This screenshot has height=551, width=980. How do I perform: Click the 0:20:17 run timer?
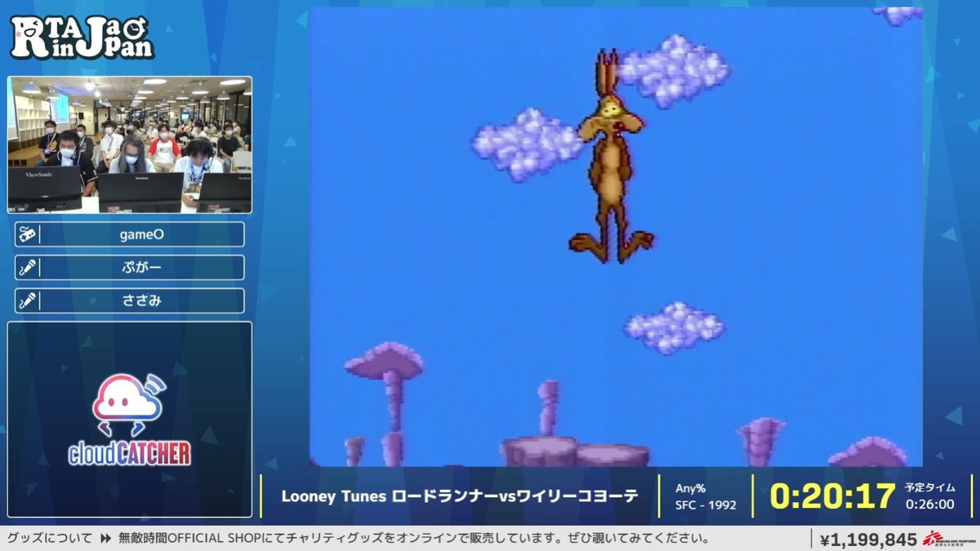click(x=832, y=495)
